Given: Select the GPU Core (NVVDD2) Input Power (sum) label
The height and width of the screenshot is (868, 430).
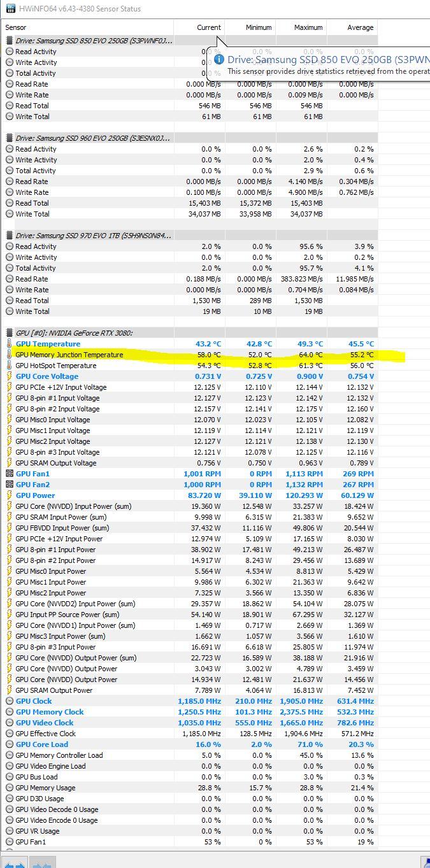Looking at the screenshot, I should 75,604.
